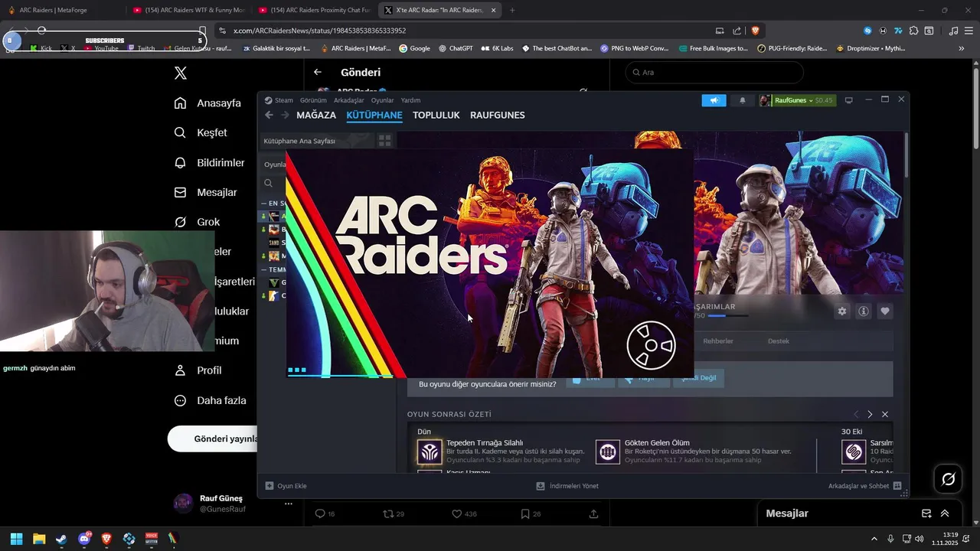The image size is (980, 551).
Task: Click the Steam library search magnifier
Action: click(x=269, y=183)
